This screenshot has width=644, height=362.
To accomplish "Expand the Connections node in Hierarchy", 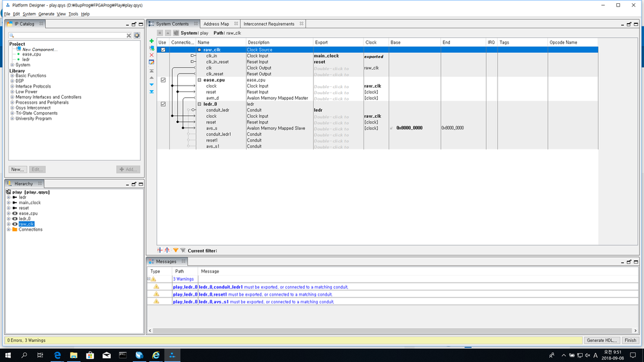I will click(x=8, y=229).
